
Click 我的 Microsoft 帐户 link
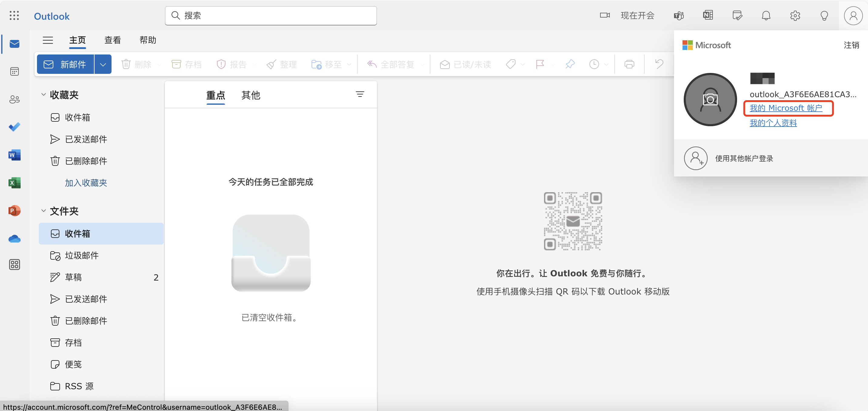(786, 108)
